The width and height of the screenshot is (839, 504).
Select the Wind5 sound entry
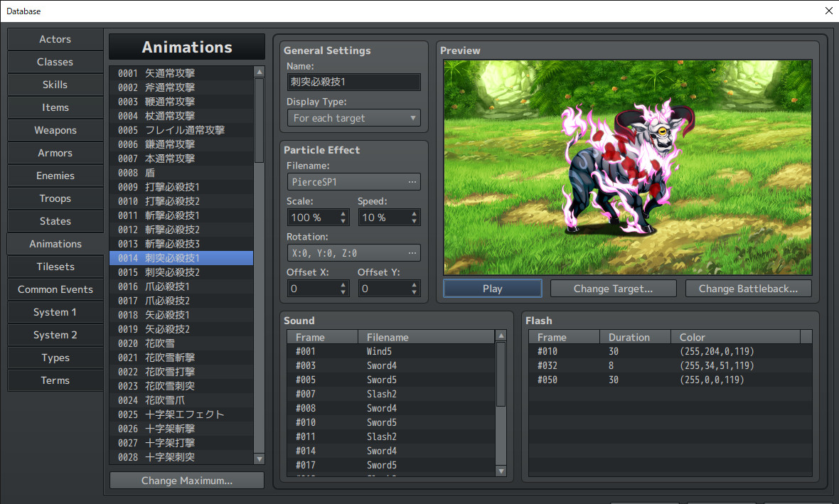391,350
